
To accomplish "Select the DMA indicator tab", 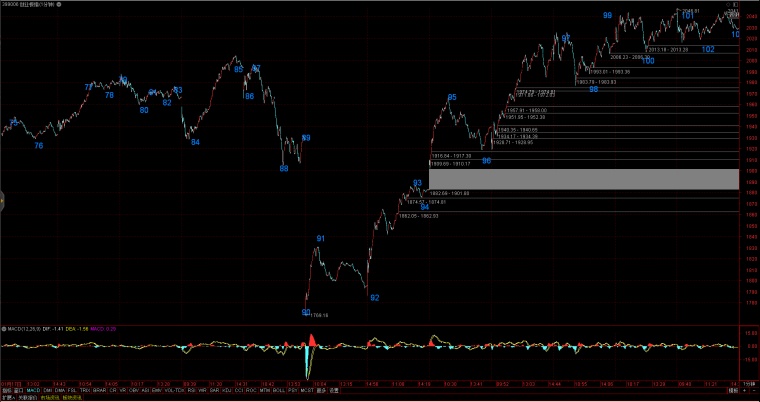I will (60, 390).
